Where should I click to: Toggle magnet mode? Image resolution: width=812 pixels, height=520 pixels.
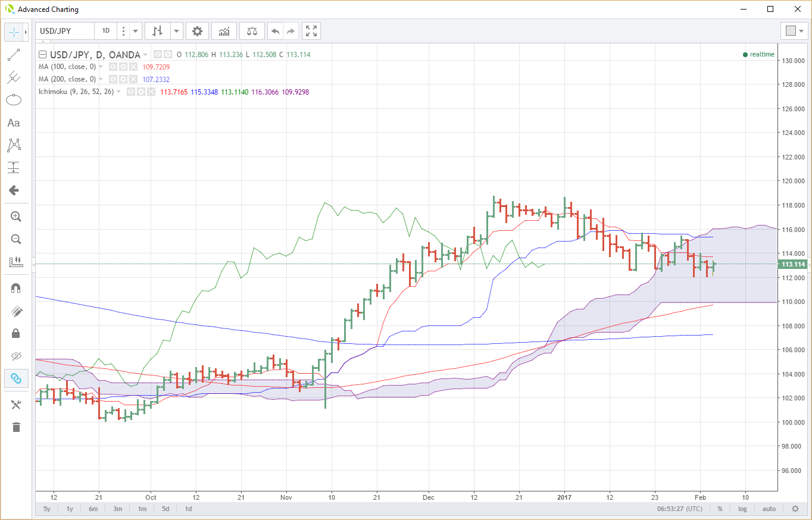tap(16, 288)
